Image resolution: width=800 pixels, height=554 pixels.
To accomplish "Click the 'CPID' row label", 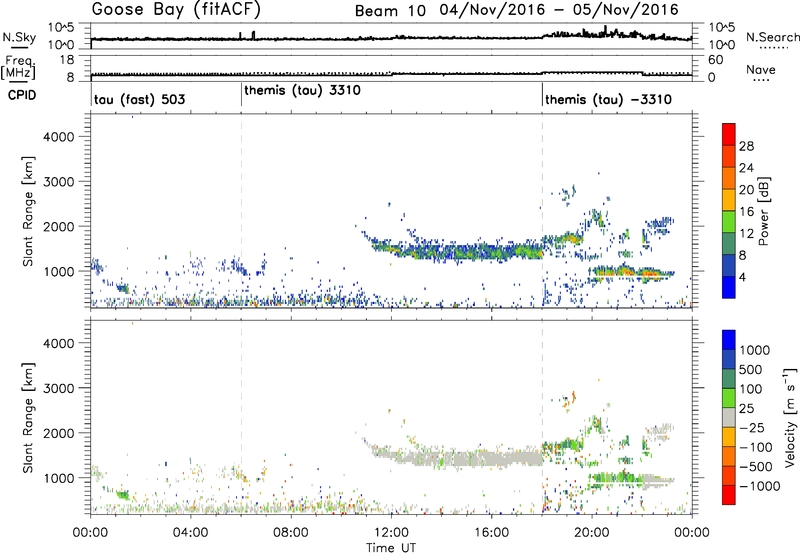I will [x=22, y=95].
